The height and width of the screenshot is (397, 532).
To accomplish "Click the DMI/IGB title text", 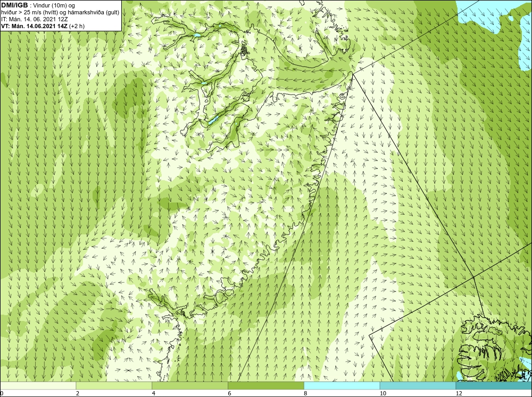I will point(14,5).
